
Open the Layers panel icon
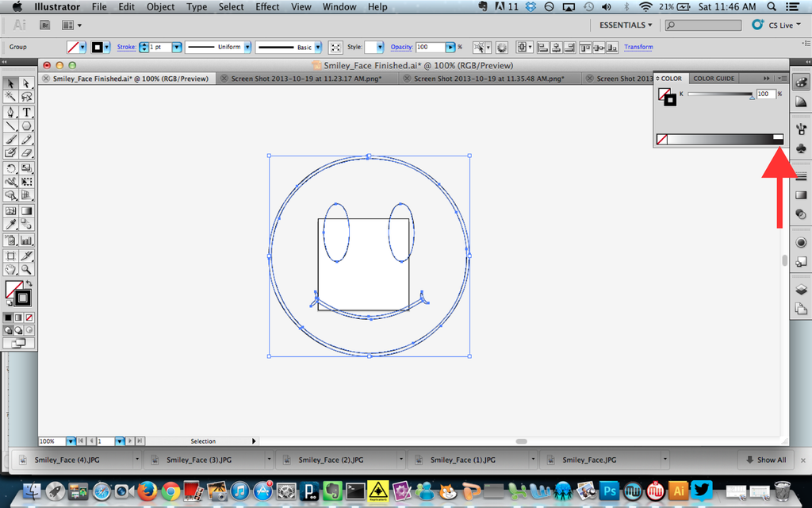coord(801,289)
